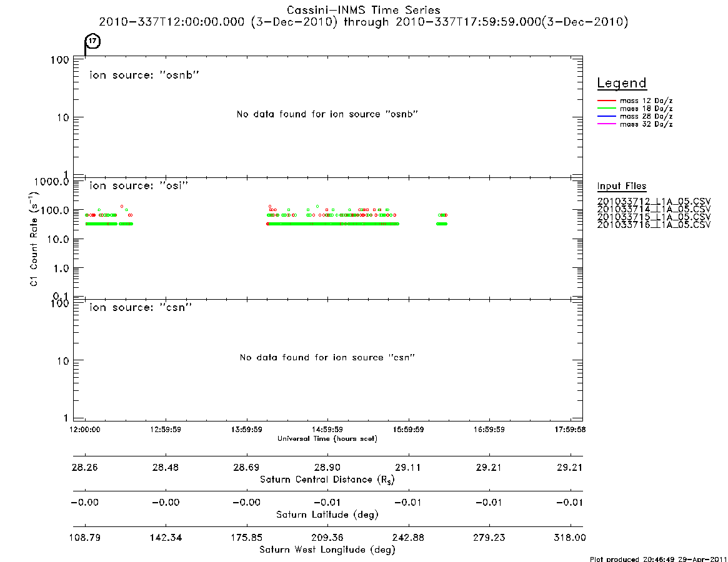This screenshot has width=728, height=562.
Task: Select input file 201033712_L1A_05.CSV
Action: coord(654,202)
